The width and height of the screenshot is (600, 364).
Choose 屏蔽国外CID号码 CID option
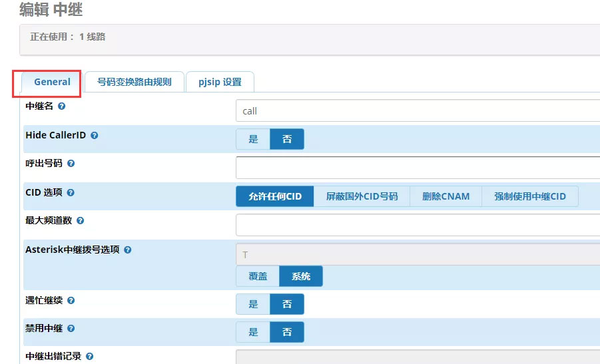[x=362, y=196]
